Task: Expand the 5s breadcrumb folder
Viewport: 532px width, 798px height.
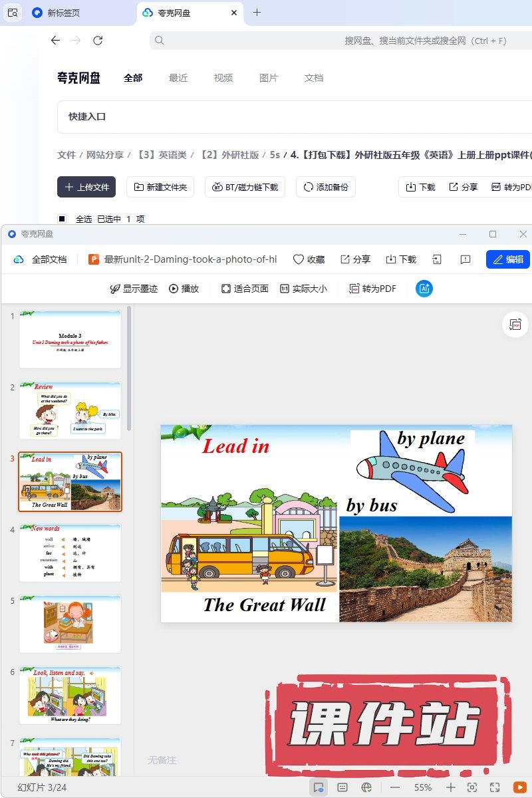Action: point(275,155)
